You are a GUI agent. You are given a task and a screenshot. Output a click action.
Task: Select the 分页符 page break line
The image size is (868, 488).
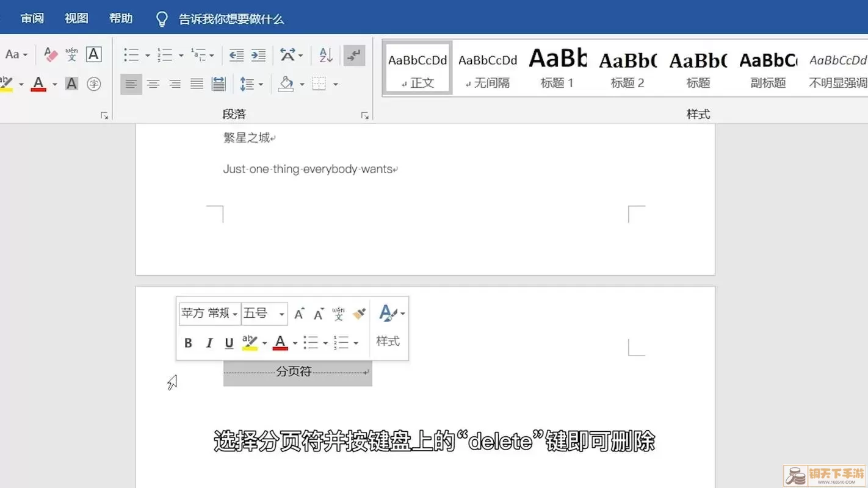(297, 371)
